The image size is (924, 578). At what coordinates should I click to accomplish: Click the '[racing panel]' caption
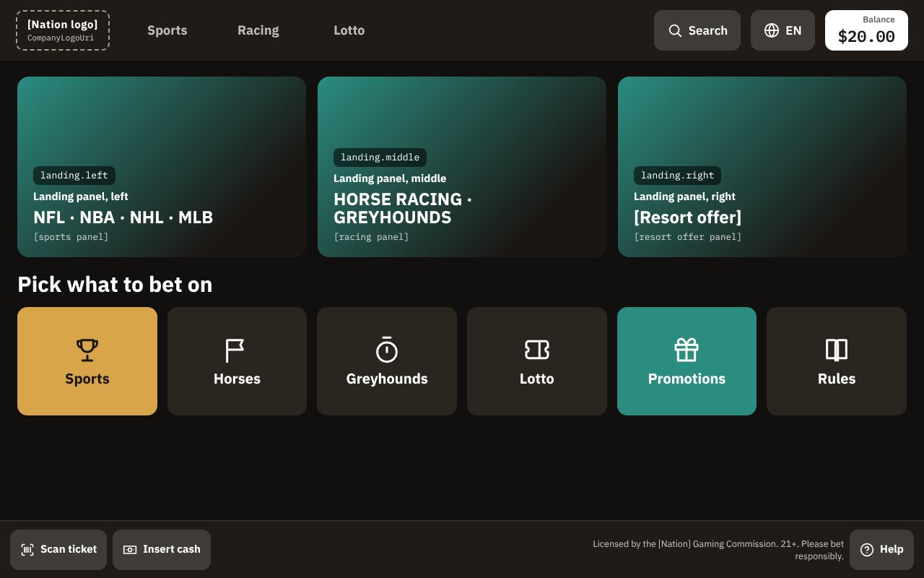click(x=371, y=237)
